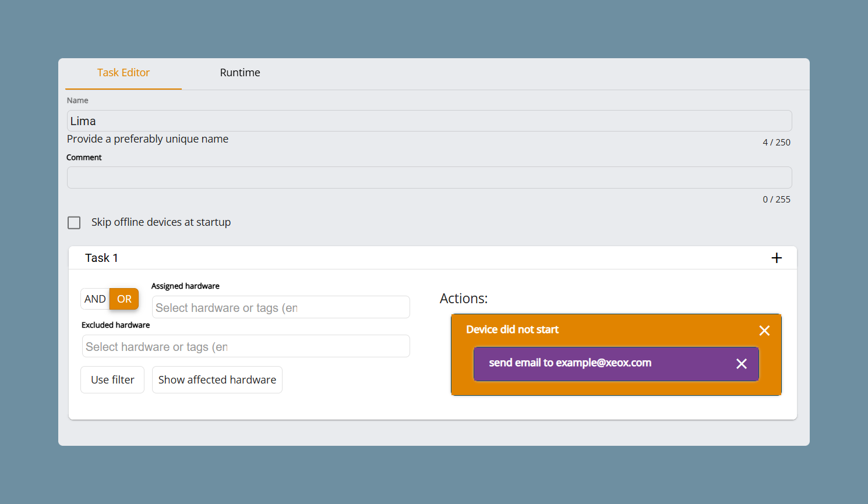Click the '0 / 255' character counter

point(777,200)
